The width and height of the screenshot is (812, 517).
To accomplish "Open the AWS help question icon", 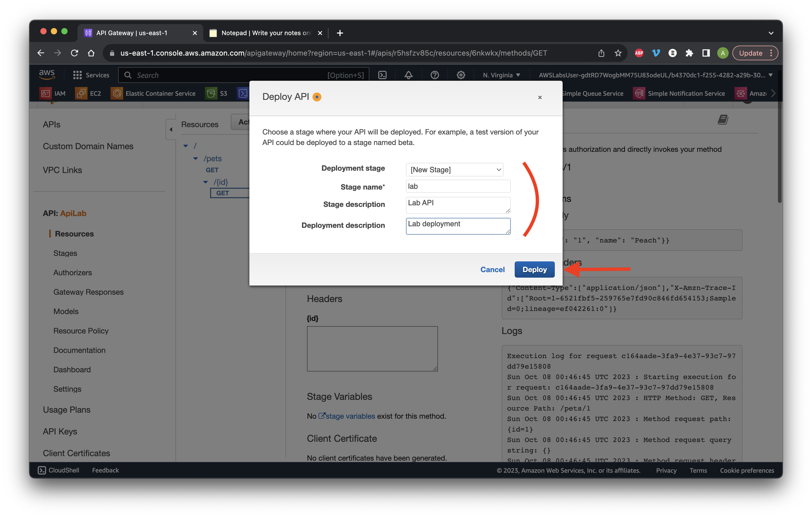I will [435, 75].
